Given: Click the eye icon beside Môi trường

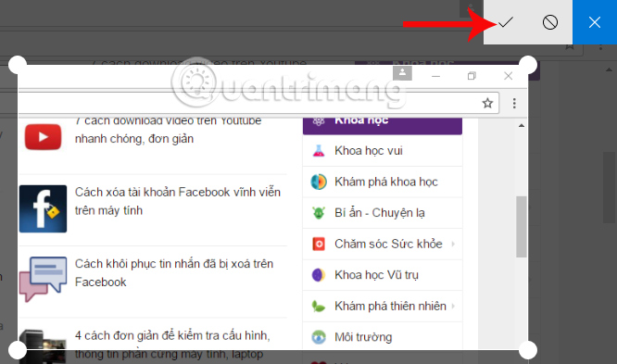Looking at the screenshot, I should [319, 337].
